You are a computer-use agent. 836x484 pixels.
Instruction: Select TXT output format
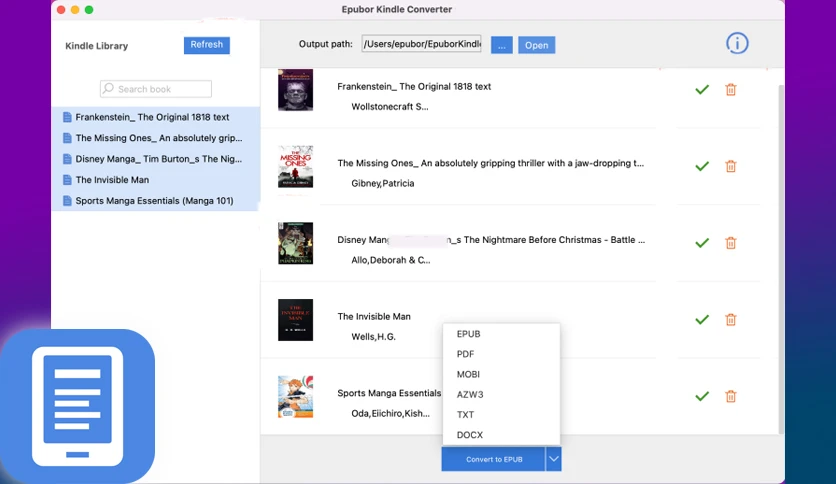tap(465, 415)
